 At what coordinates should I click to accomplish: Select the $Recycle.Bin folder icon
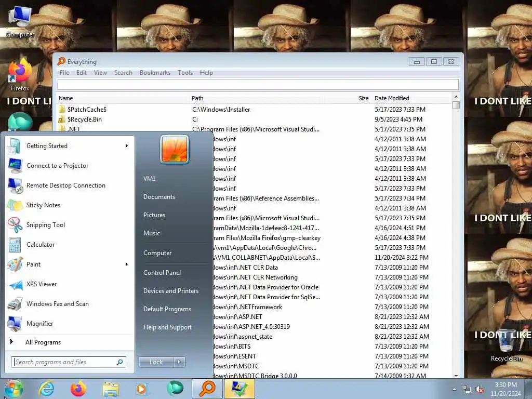[62, 119]
